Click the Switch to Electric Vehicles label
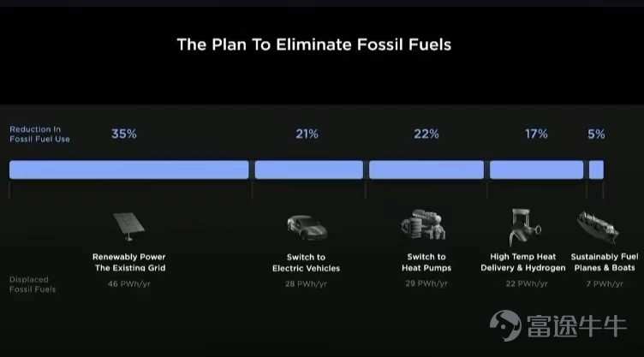Viewport: 644px width, 357px height. tap(306, 263)
